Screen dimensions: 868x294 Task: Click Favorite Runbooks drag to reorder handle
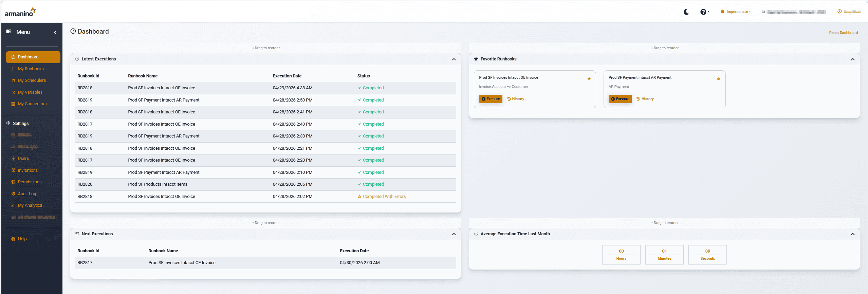pyautogui.click(x=664, y=48)
